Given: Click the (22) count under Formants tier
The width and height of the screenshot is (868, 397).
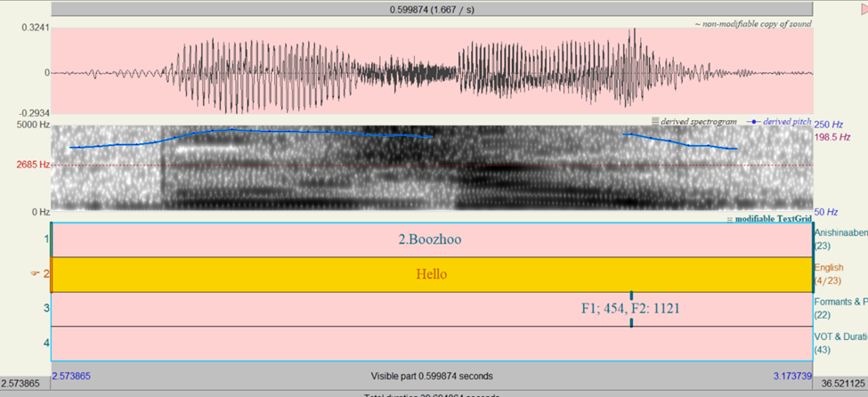Looking at the screenshot, I should 822,315.
